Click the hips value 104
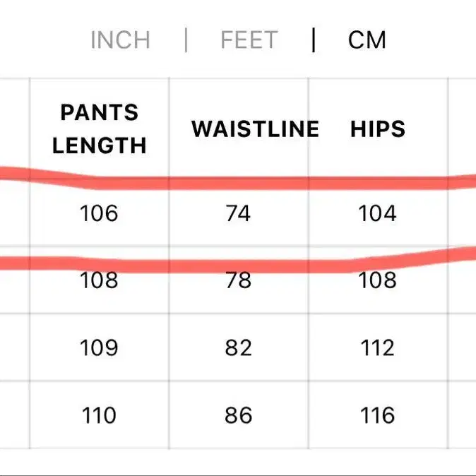This screenshot has width=476, height=476. (378, 213)
